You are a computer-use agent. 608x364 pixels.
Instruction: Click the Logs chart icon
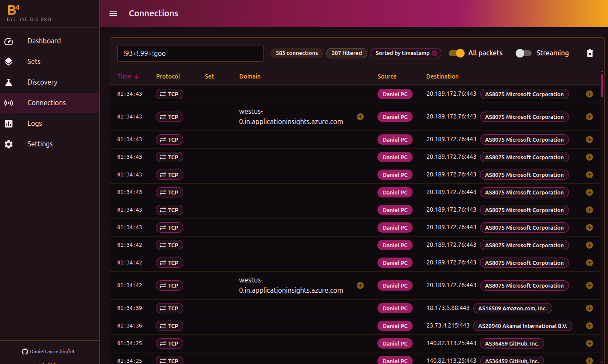point(9,124)
